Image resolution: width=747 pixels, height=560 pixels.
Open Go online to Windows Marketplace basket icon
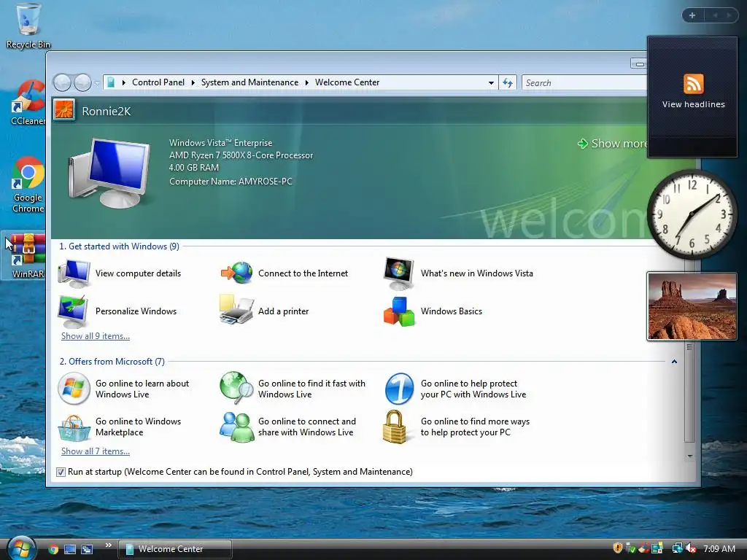tap(74, 427)
